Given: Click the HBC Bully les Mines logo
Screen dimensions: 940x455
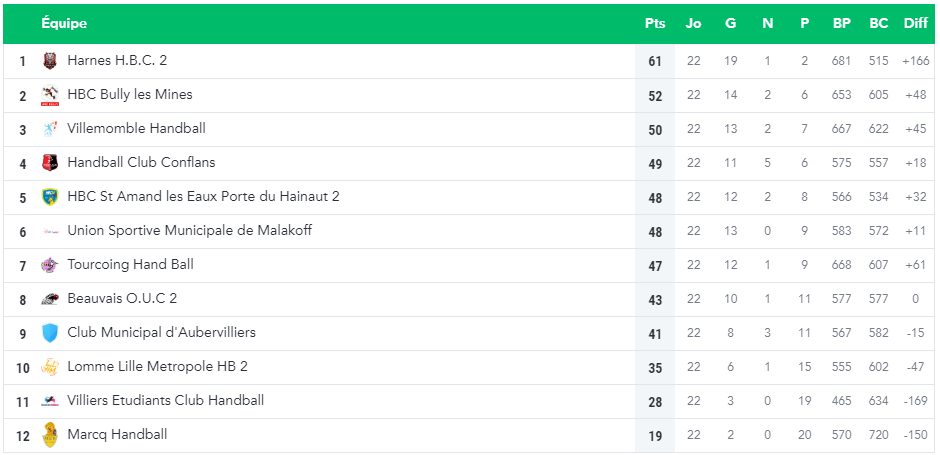Looking at the screenshot, I should [50, 95].
